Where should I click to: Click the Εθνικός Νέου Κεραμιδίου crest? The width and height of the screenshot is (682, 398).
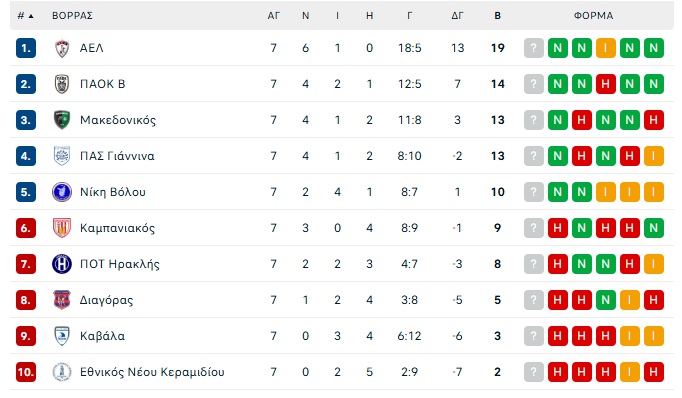tap(62, 372)
